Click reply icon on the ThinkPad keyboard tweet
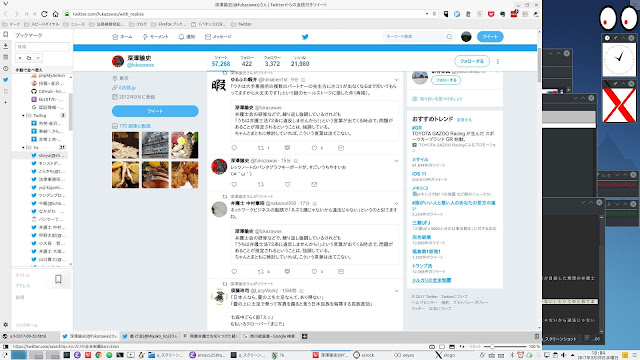 234,184
